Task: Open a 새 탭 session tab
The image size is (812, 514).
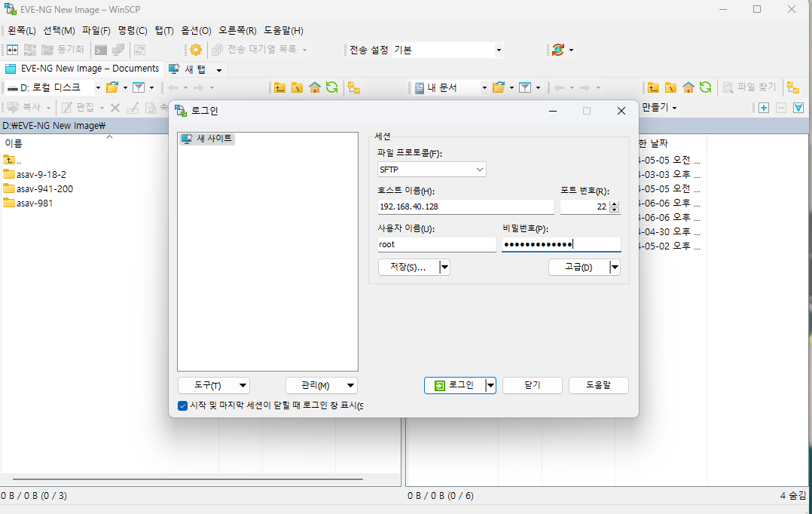Action: [x=188, y=69]
